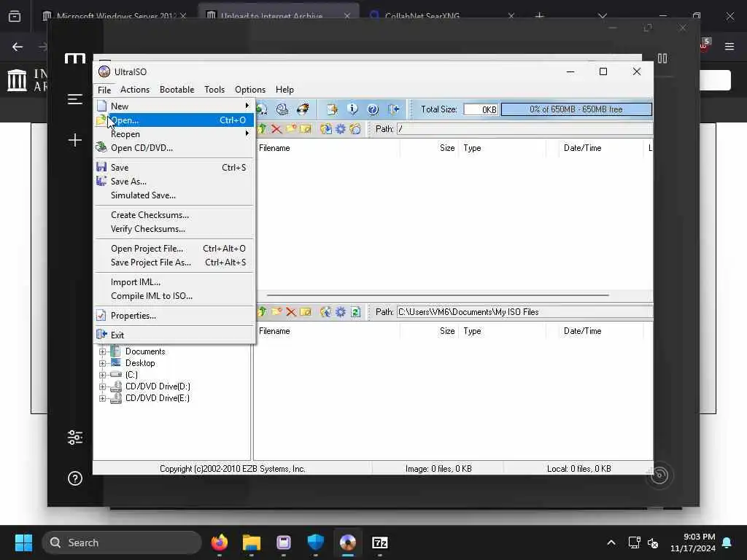Screen dimensions: 747x560
Task: Click the up-folder arrow in local pane toolbar
Action: [262, 312]
